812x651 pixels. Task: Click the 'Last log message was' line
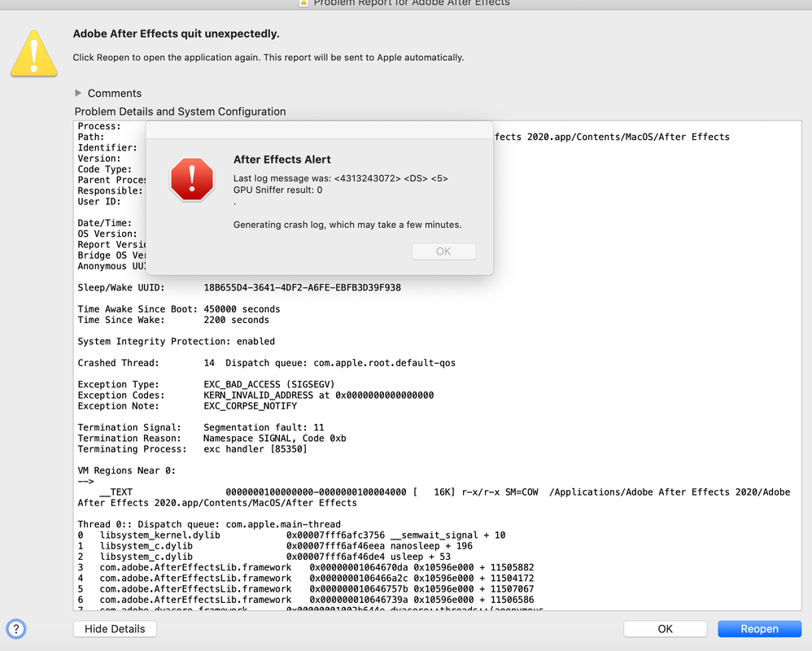pos(341,178)
